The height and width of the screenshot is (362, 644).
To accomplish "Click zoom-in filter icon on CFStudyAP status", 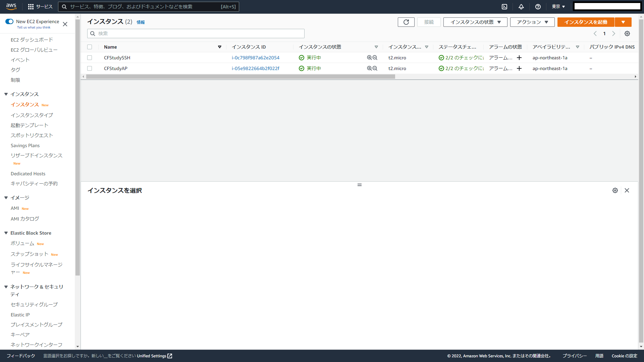I will [369, 68].
